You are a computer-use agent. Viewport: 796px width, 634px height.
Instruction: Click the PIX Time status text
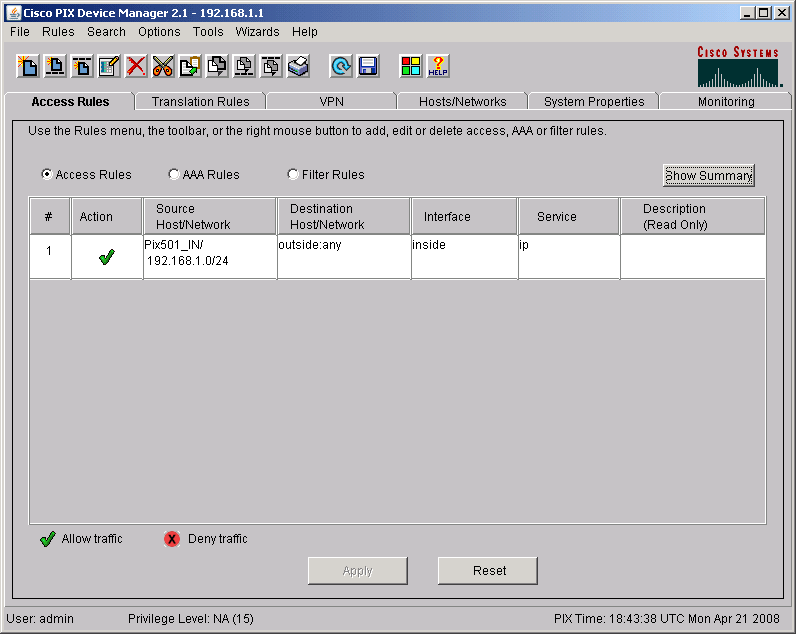(666, 618)
